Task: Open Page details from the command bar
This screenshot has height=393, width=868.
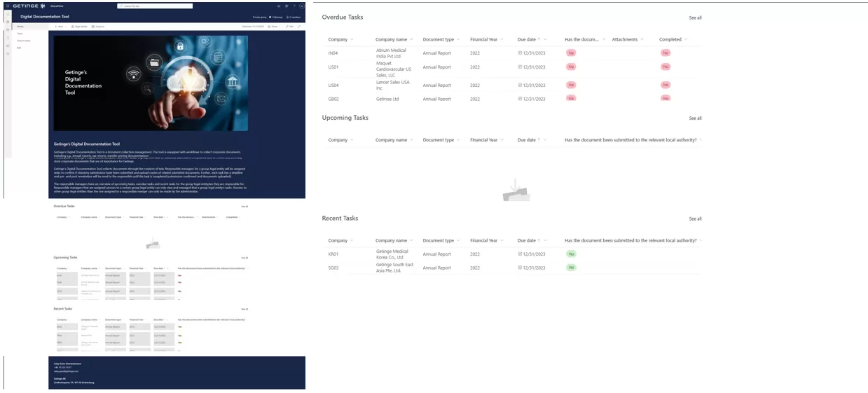Action: coord(79,27)
